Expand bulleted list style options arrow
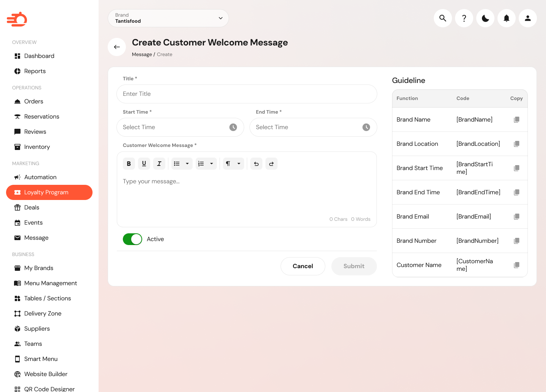 [187, 164]
